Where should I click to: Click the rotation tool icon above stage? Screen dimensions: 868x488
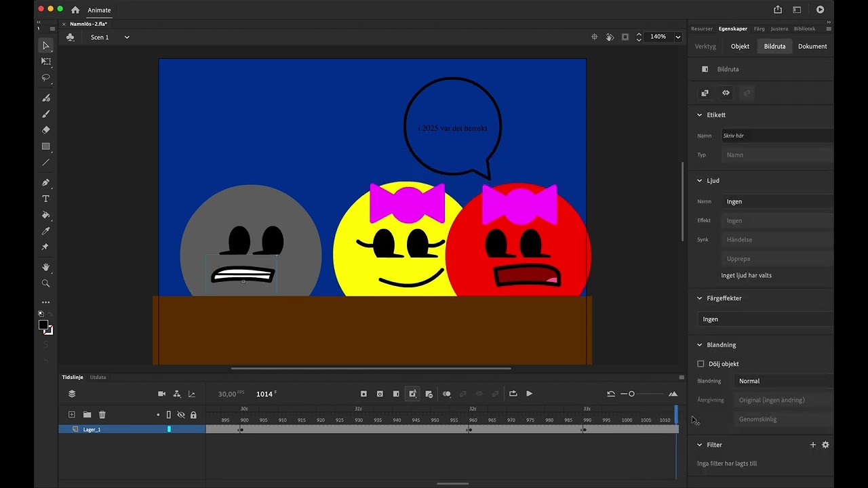(x=610, y=37)
